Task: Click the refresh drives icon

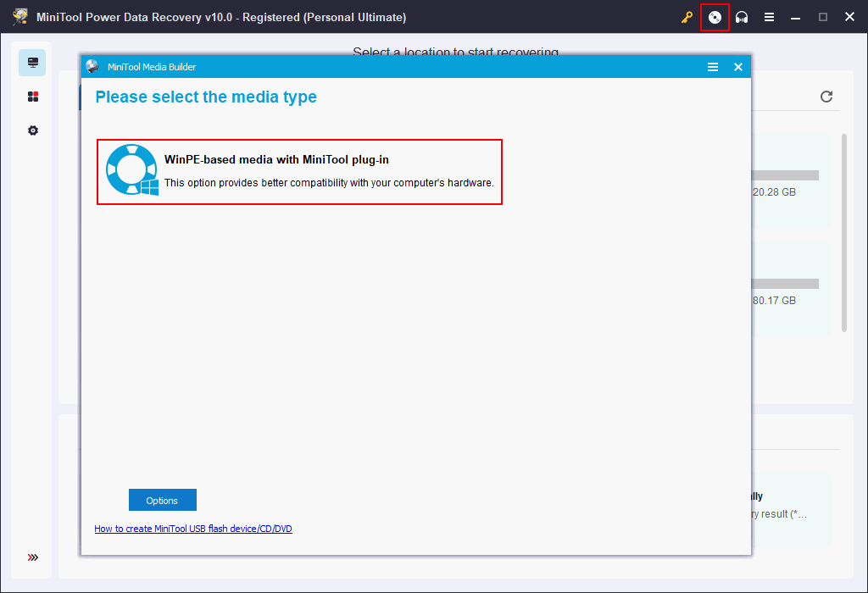Action: (826, 97)
